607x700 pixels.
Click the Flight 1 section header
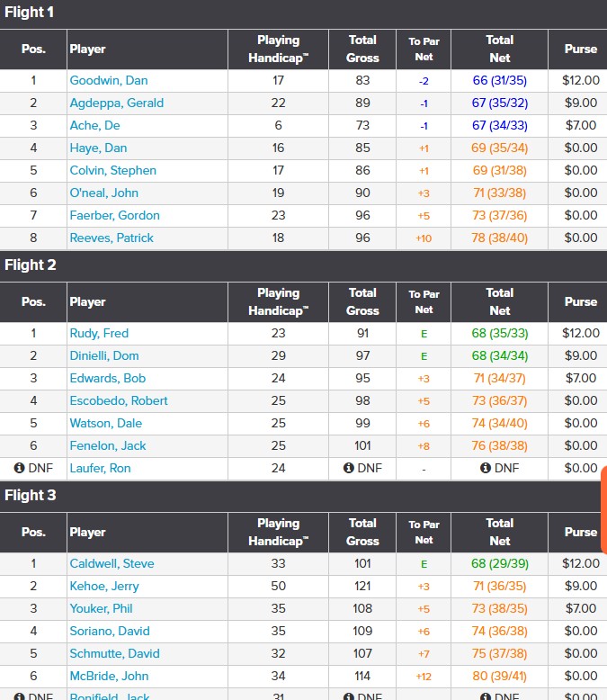pyautogui.click(x=31, y=13)
